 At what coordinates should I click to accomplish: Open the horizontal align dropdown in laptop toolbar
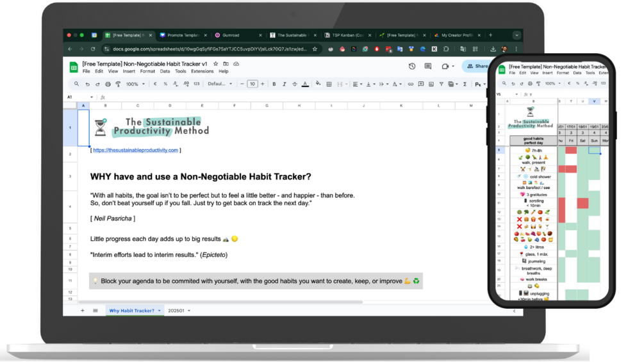coord(358,84)
